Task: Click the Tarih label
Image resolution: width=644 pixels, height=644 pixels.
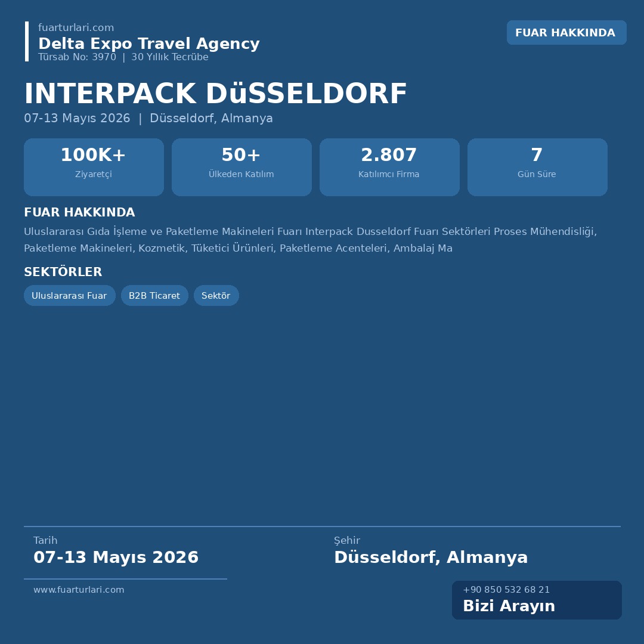Action: point(45,540)
